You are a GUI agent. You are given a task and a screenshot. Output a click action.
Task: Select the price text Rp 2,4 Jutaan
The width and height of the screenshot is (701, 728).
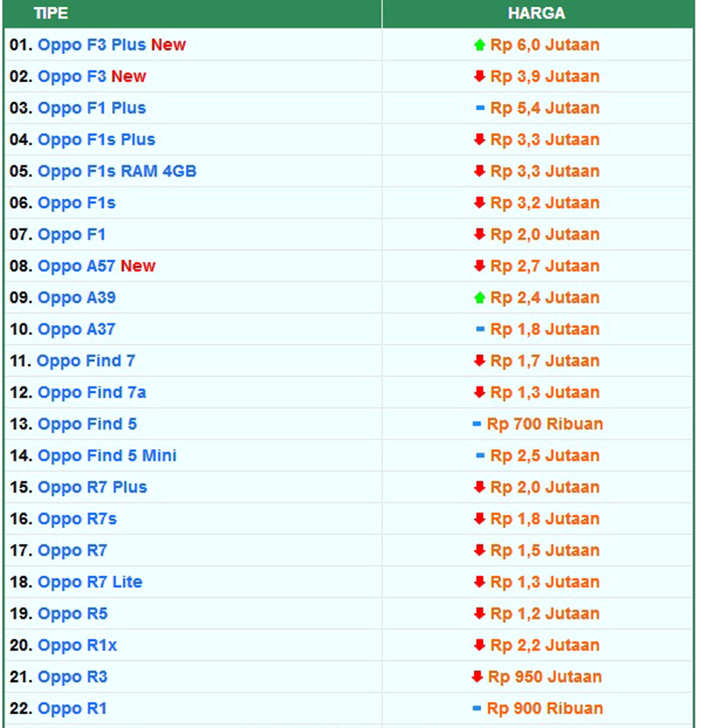545,298
